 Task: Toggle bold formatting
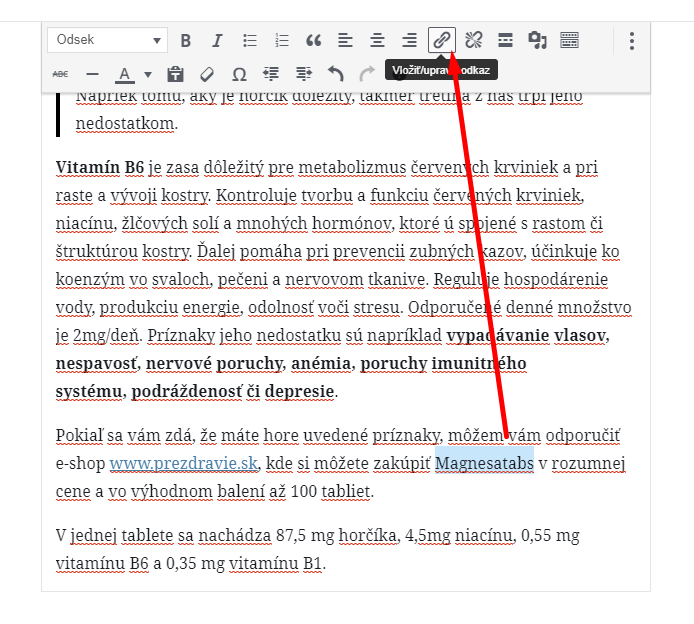(x=186, y=40)
